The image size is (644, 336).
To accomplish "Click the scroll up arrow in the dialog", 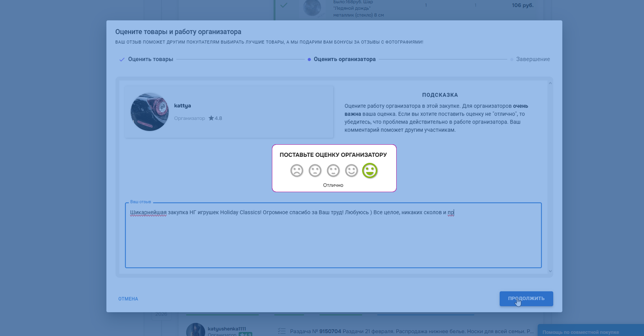I will click(x=550, y=83).
